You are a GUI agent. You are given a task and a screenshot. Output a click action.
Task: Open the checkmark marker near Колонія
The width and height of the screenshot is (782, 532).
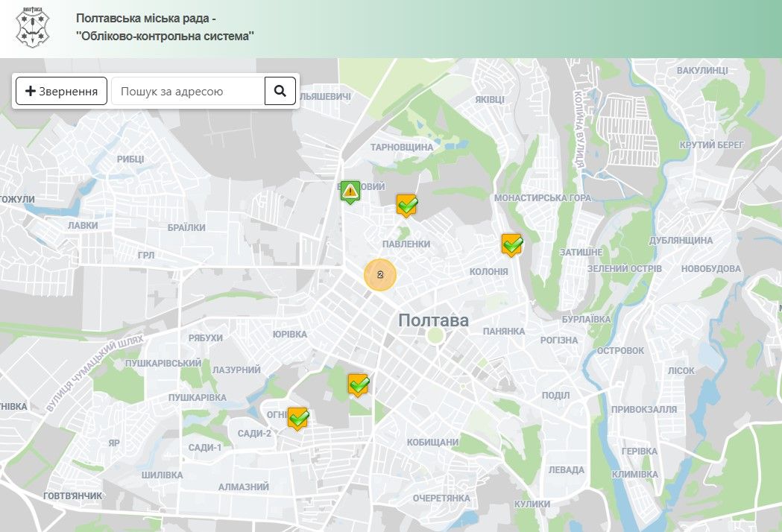point(511,244)
